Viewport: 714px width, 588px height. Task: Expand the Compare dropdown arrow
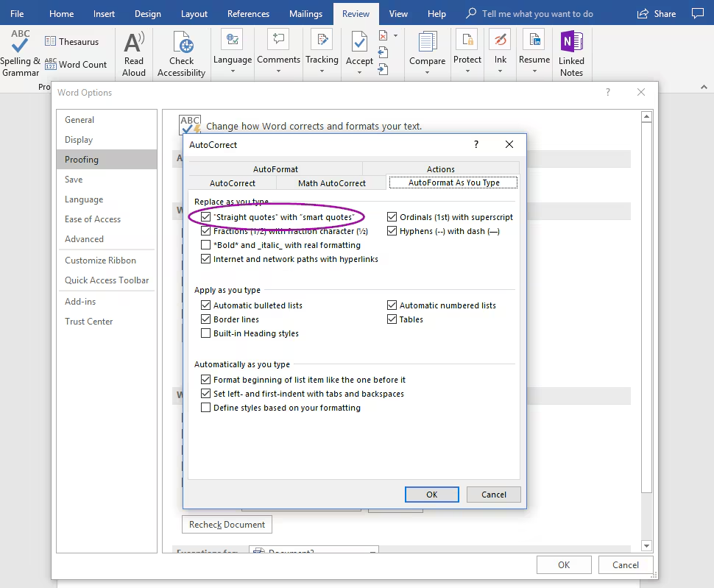tap(427, 72)
